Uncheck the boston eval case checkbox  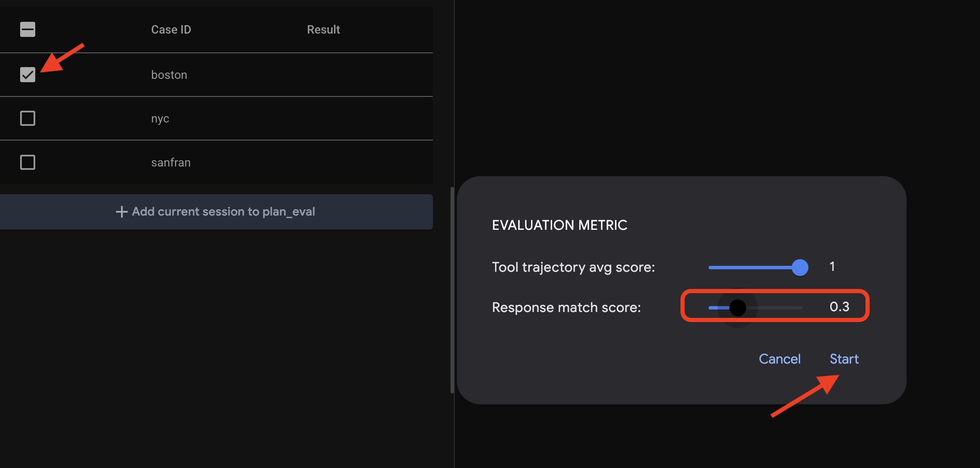click(x=27, y=75)
